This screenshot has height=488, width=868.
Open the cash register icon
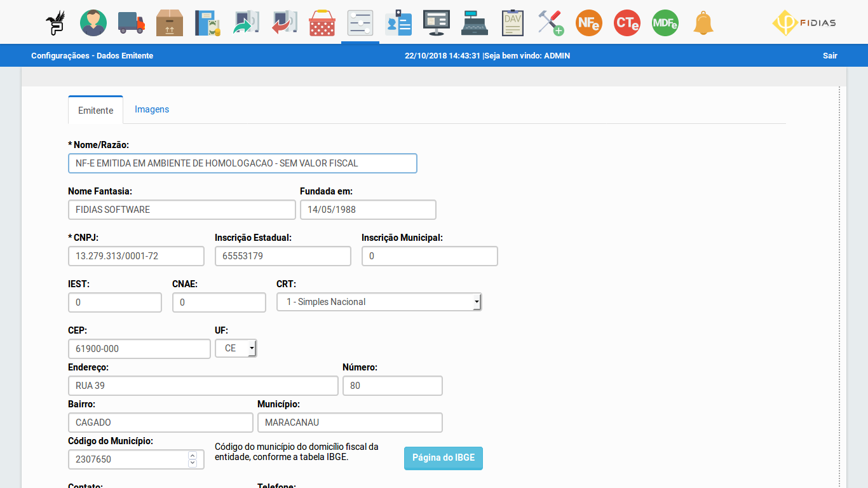click(475, 23)
